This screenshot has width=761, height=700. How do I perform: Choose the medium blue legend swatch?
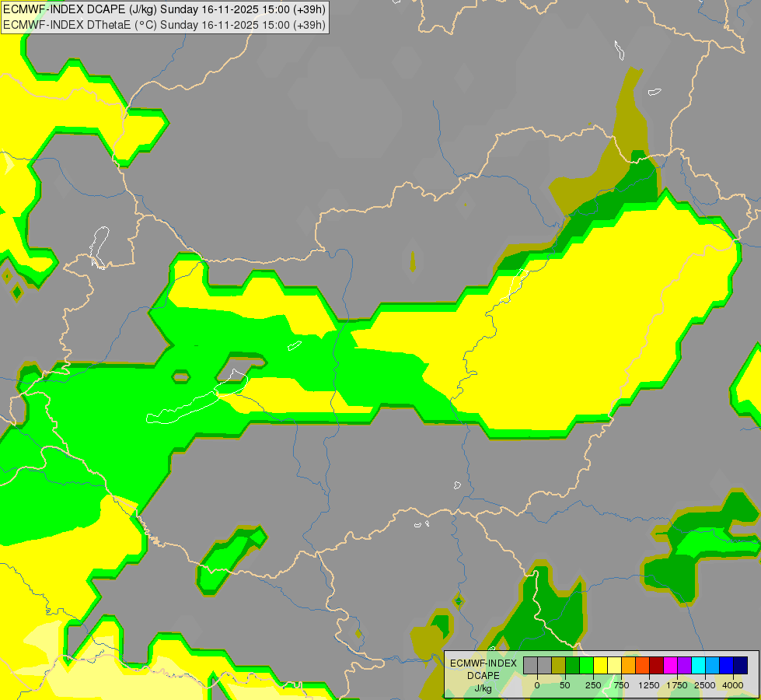[727, 665]
